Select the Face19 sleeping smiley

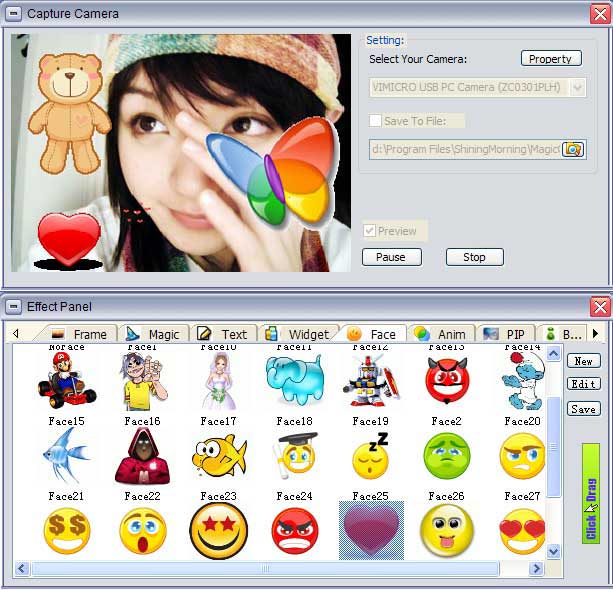pos(371,456)
